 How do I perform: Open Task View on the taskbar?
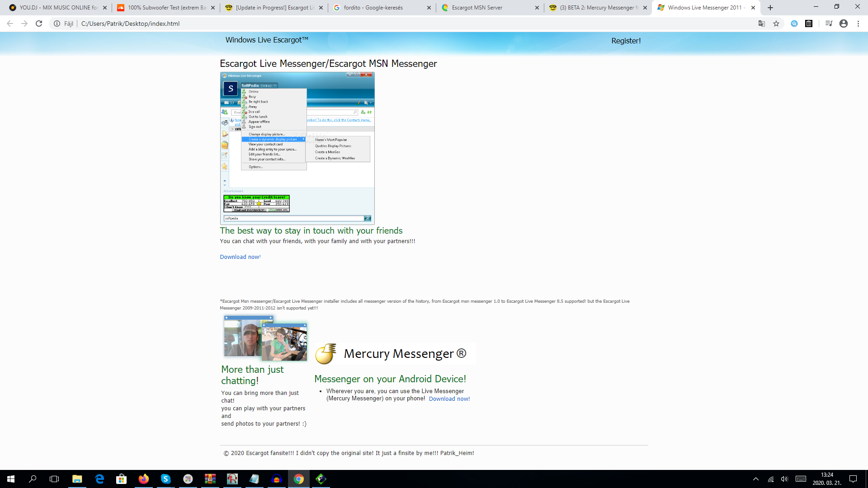pos(54,479)
